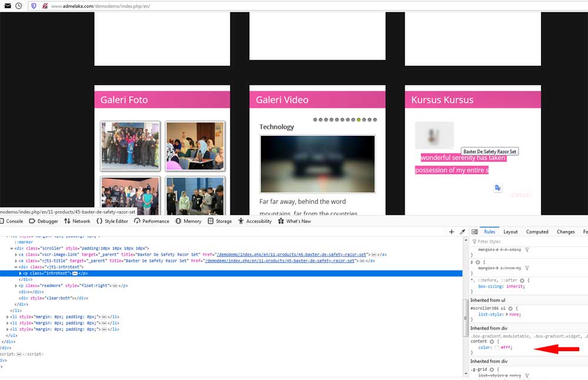The image size is (588, 380).
Task: Toggle the three-pane inspector sidebar icon
Action: [x=475, y=232]
